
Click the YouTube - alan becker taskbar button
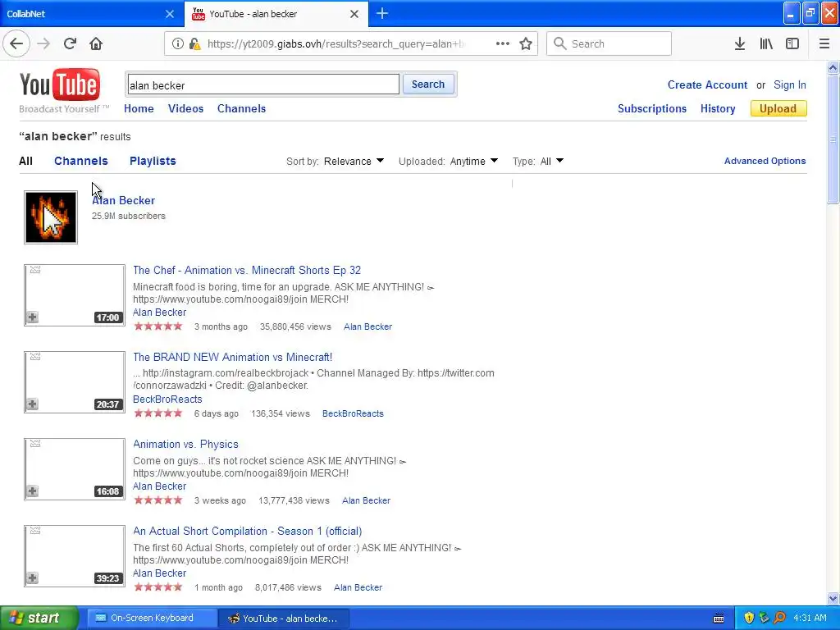point(285,619)
